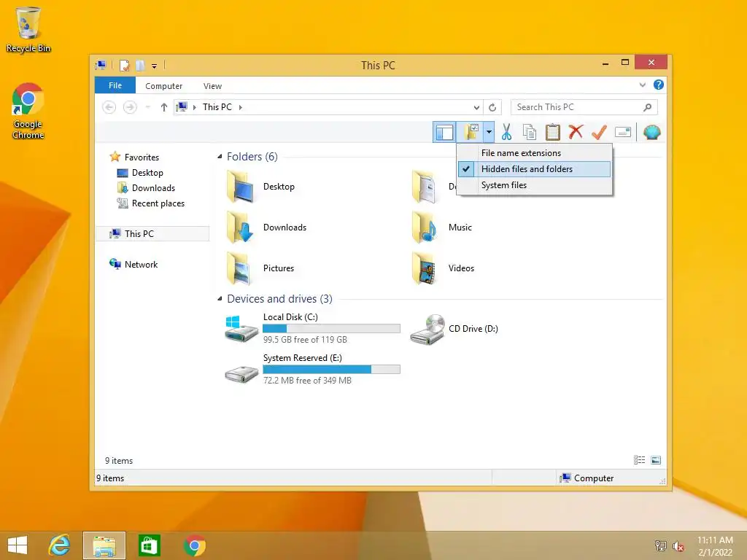Viewport: 747px width, 560px height.
Task: Collapse the Devices and drives group
Action: click(x=220, y=298)
